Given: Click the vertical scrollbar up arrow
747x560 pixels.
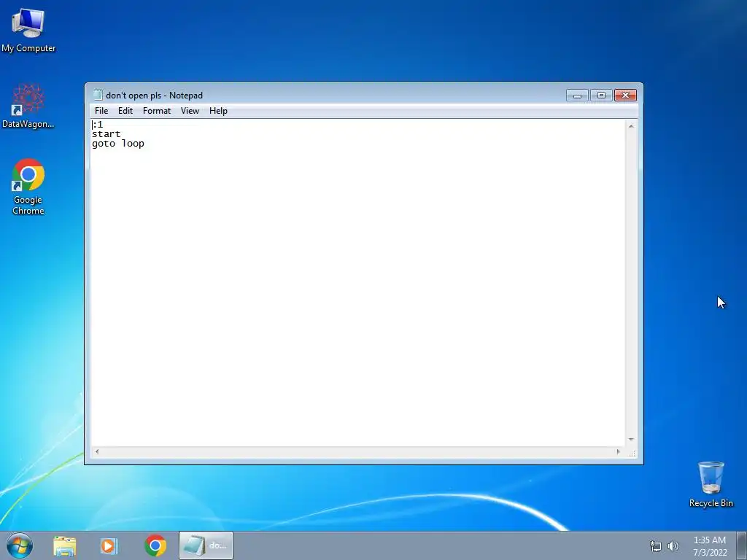Looking at the screenshot, I should pyautogui.click(x=631, y=126).
